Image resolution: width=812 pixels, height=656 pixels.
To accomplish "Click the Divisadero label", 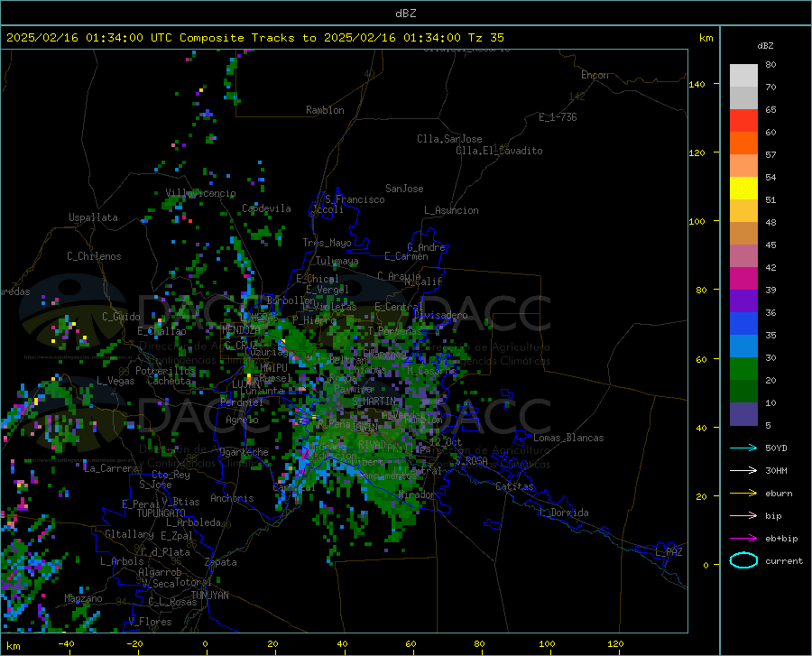I will point(440,315).
